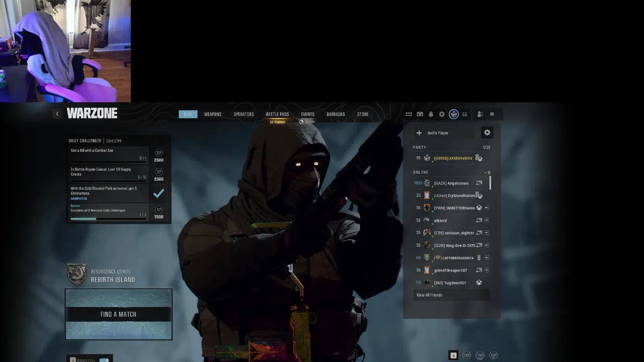Click the streamer webcam overlay
Viewport: 644px width, 362px height.
click(x=65, y=51)
